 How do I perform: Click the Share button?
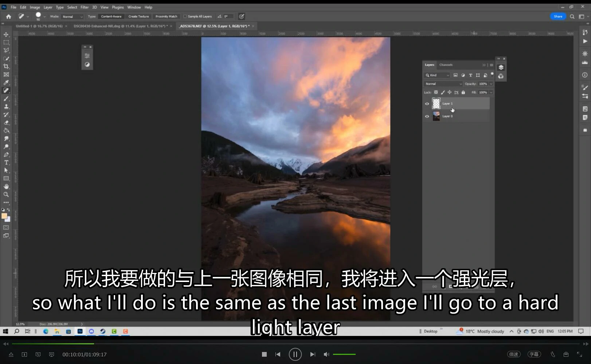pos(558,16)
